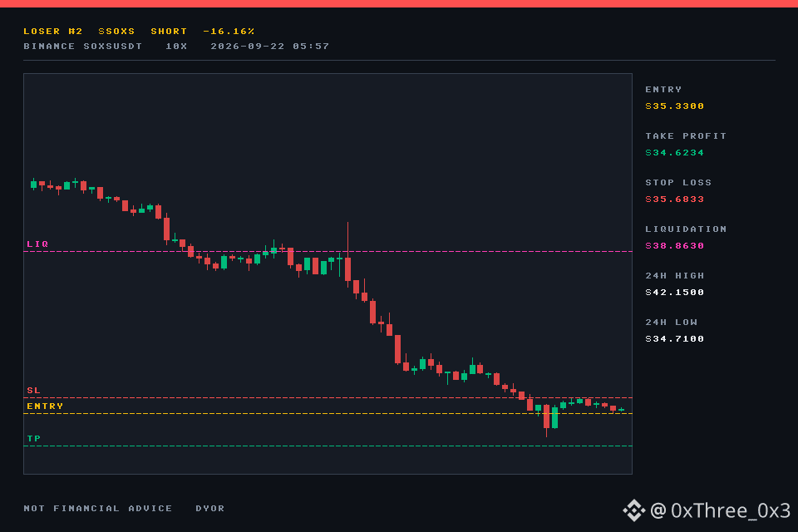
Task: Click the 2026-09-22 05:57 timestamp
Action: coord(269,47)
